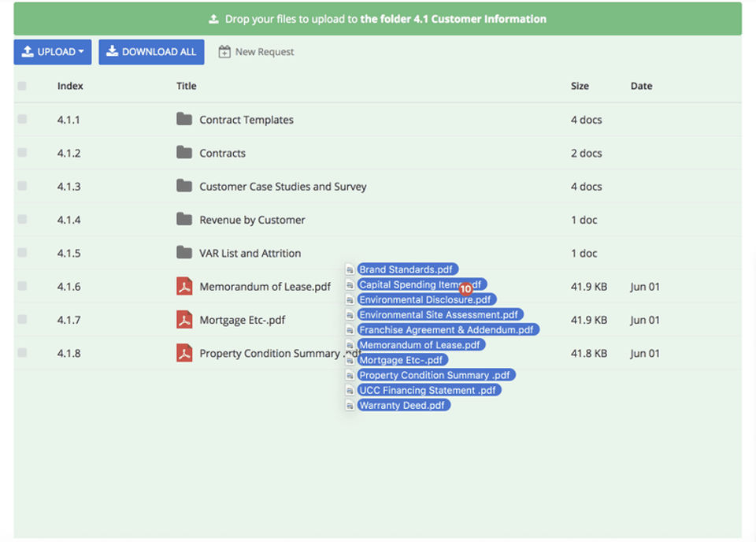Click the Property Condition Summary PDF icon
This screenshot has height=542, width=756.
tap(184, 353)
